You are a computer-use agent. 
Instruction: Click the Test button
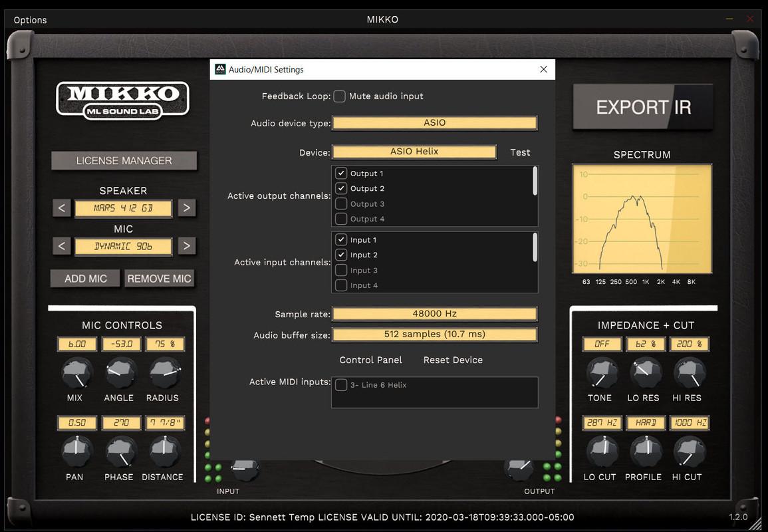[520, 152]
